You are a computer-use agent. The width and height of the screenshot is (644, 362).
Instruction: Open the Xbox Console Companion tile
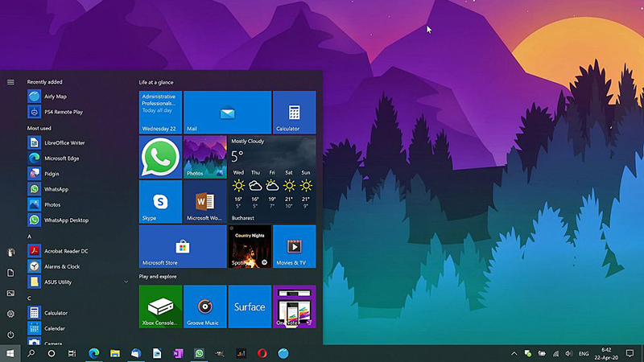[160, 306]
